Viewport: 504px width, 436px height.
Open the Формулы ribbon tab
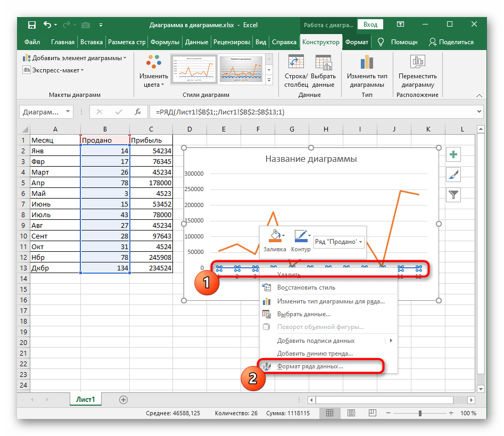(x=164, y=42)
